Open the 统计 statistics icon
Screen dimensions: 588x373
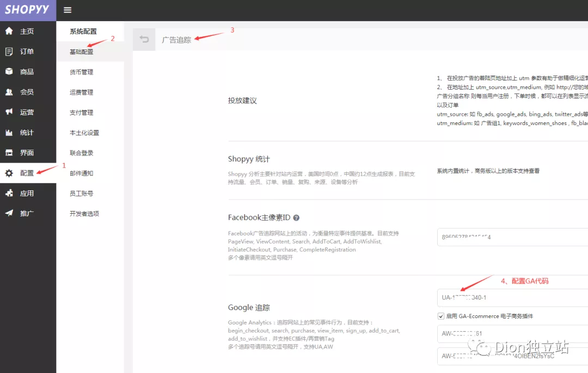click(x=9, y=132)
